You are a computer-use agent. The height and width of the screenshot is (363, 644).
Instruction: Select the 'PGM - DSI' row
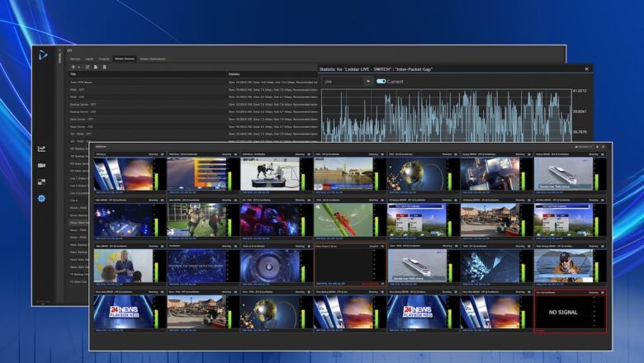(193, 97)
